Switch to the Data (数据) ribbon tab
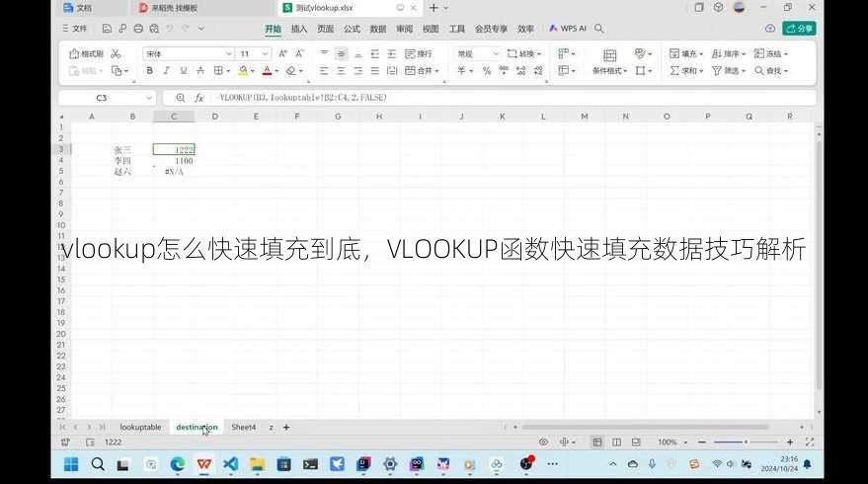The height and width of the screenshot is (484, 868). [378, 29]
